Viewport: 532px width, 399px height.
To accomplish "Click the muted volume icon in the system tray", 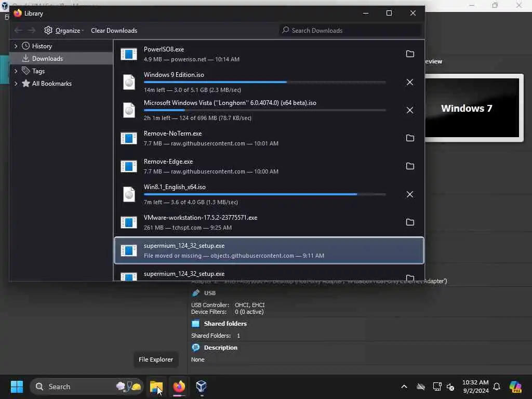I will [x=450, y=387].
